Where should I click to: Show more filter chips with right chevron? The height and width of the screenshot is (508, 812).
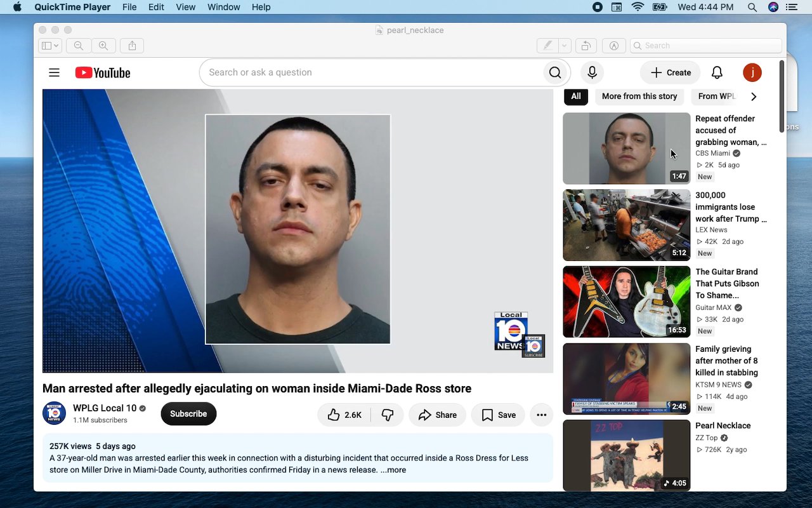(x=754, y=97)
